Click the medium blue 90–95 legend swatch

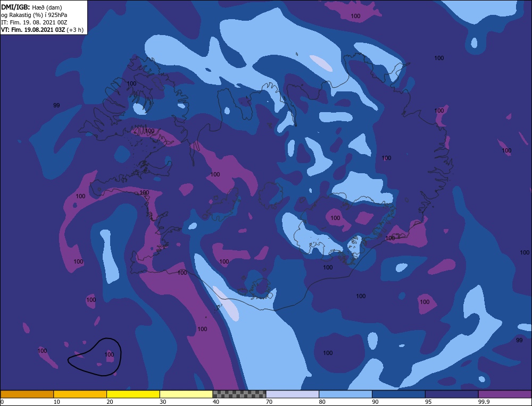click(x=398, y=394)
